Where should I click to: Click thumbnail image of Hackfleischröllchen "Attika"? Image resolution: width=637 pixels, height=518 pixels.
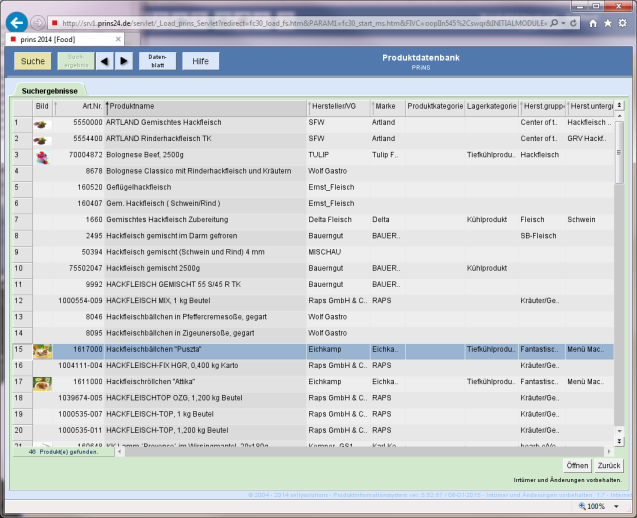(42, 383)
